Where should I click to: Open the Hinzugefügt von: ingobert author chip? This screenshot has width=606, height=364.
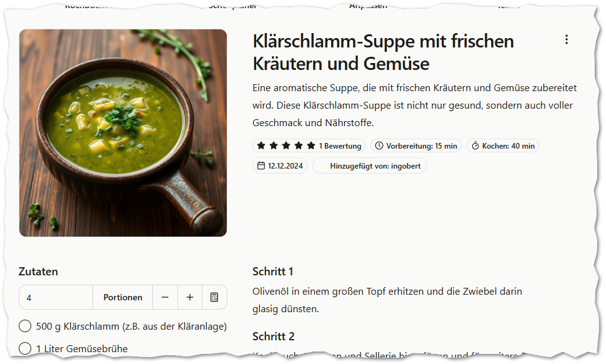pos(369,166)
